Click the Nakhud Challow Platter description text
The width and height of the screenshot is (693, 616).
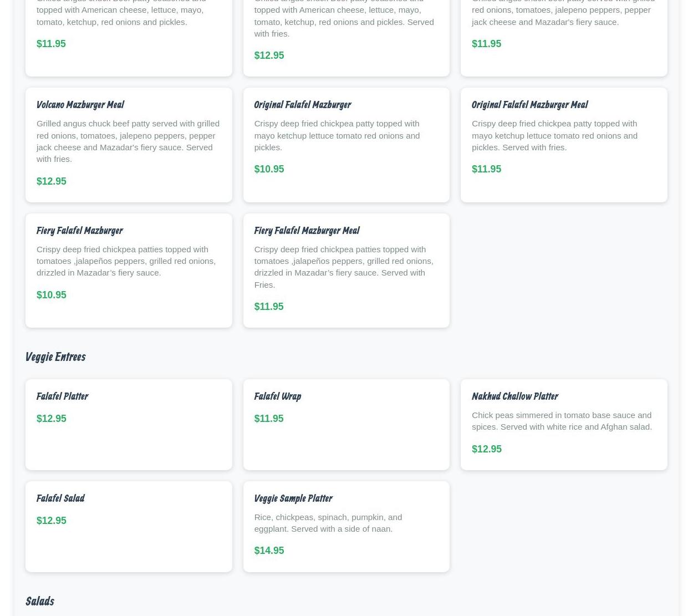tap(561, 421)
